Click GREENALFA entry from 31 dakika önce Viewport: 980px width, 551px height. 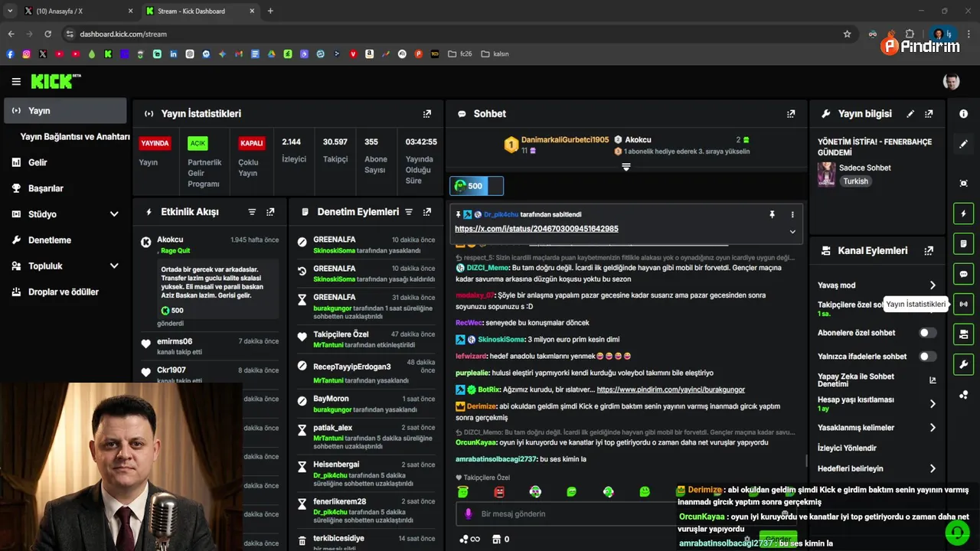click(367, 307)
